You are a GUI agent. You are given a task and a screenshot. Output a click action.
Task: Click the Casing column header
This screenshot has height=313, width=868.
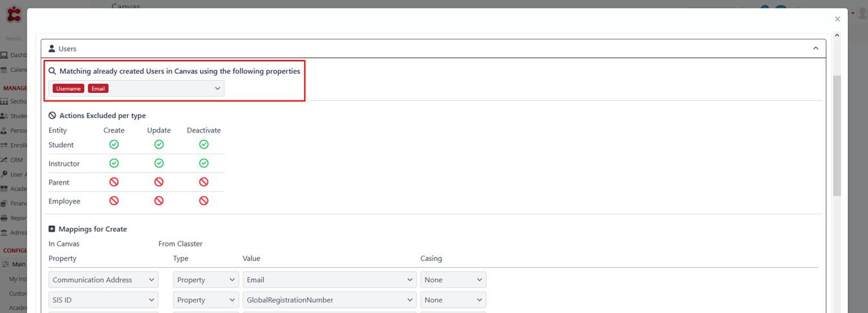coord(431,259)
